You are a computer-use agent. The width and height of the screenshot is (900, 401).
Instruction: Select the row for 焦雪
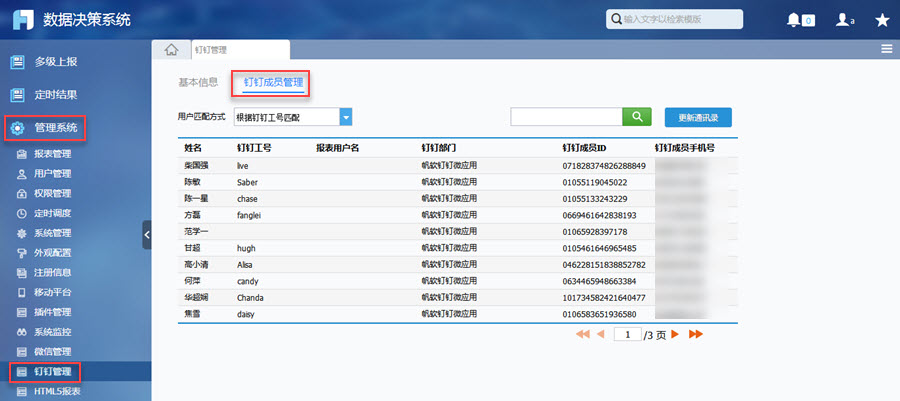(x=457, y=314)
